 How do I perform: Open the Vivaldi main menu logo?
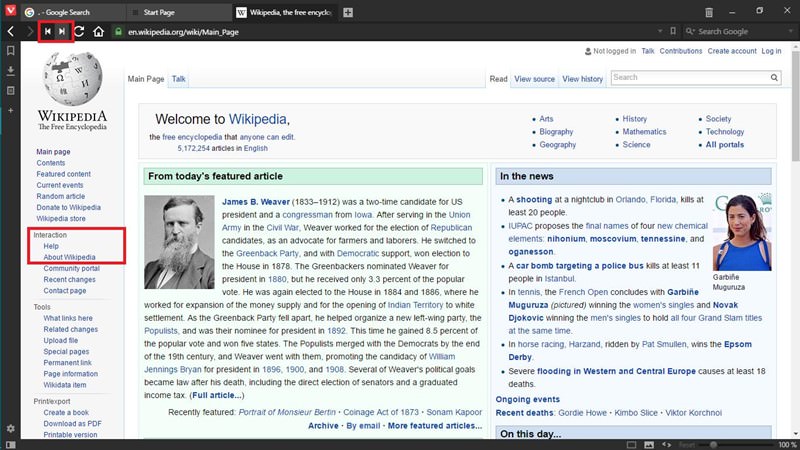tap(10, 10)
